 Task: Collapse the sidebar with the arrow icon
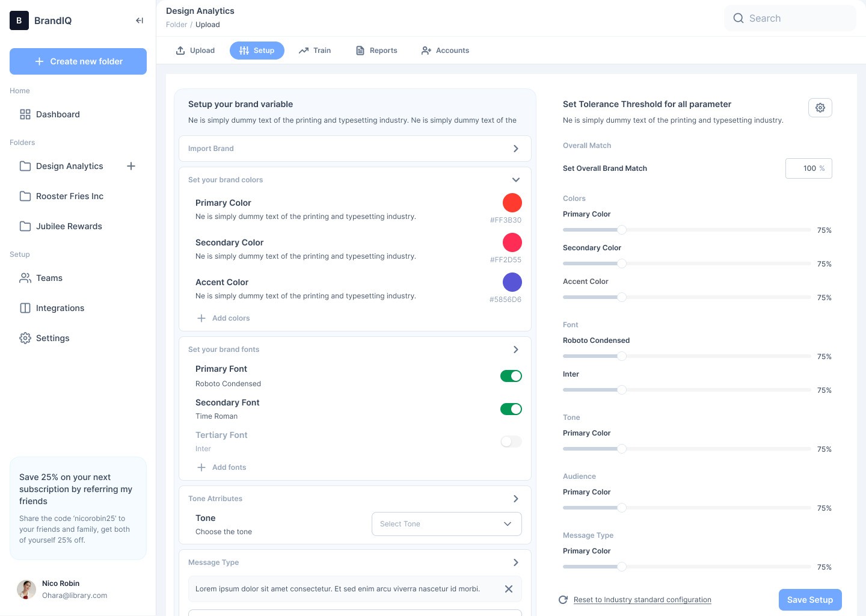(140, 20)
